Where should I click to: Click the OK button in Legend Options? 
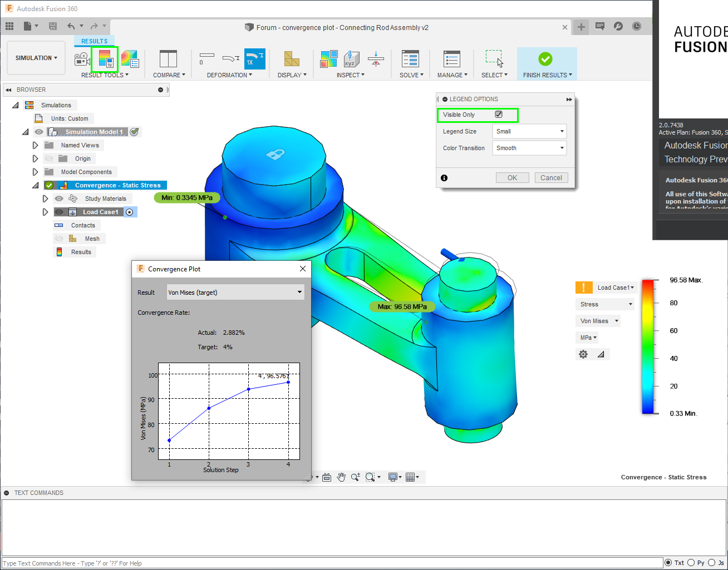(512, 177)
